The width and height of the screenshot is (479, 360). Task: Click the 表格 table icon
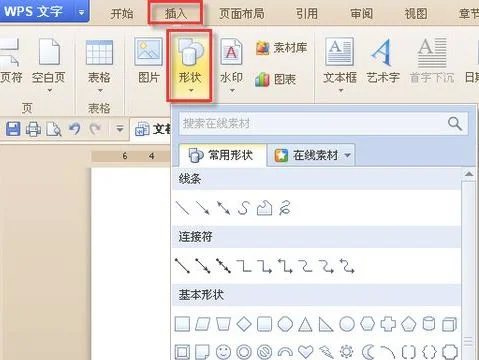pos(99,52)
